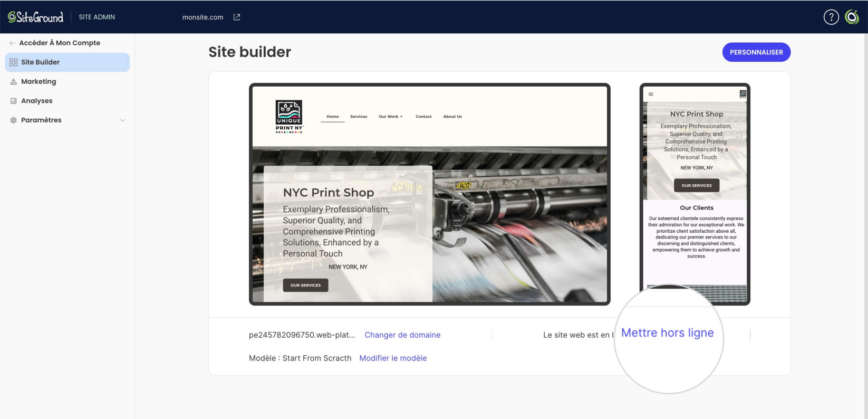Click the small logo in mobile preview
Screen dimensions: 868x419
(742, 94)
